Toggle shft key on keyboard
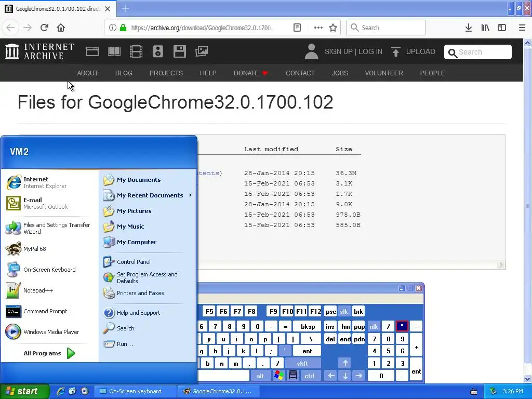This screenshot has width=532, height=399. pyautogui.click(x=302, y=363)
